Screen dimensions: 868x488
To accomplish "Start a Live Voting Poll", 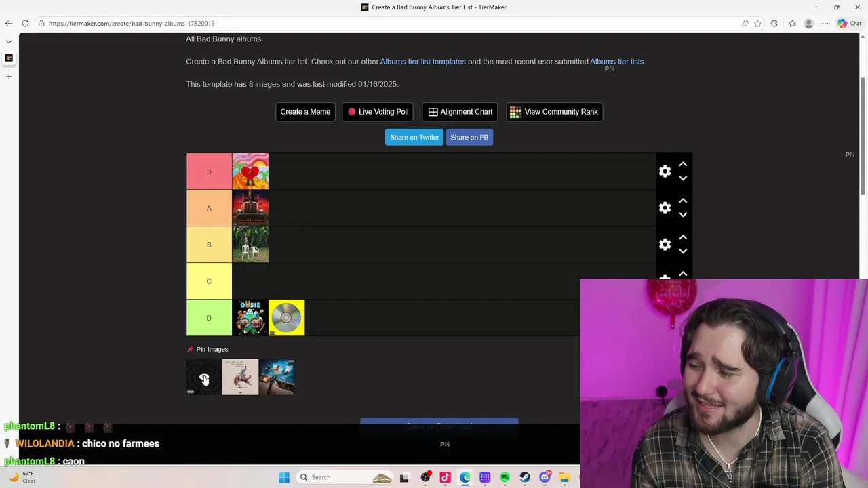I will point(378,112).
